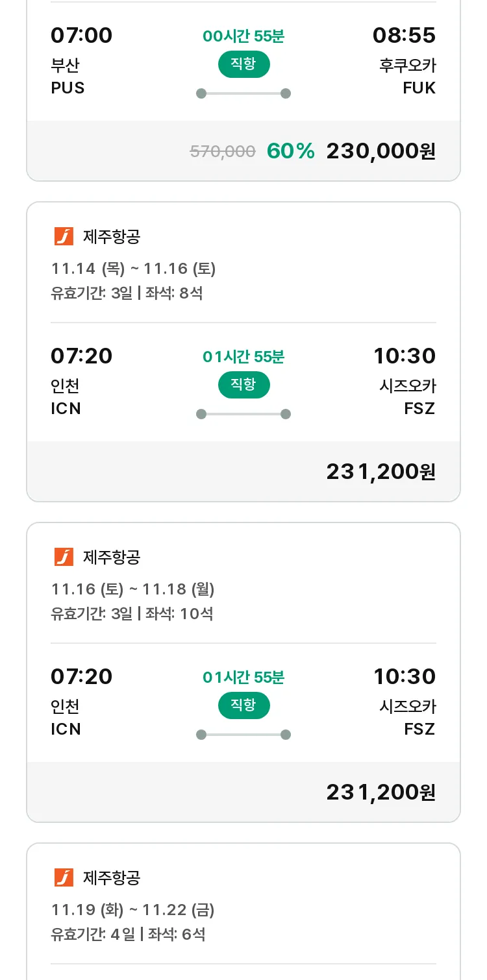Open the 231,200원 fare for 11.14–11.16
Viewport: 487px width, 980px height.
pyautogui.click(x=381, y=472)
